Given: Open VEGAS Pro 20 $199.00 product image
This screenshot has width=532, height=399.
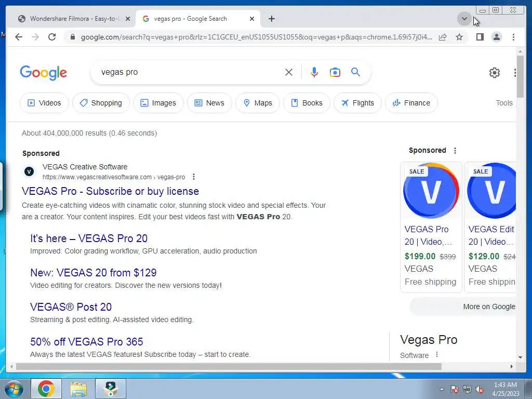Looking at the screenshot, I should 431,191.
